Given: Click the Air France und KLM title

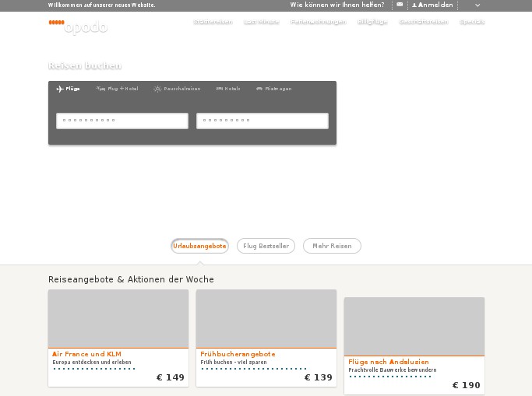Looking at the screenshot, I should point(86,354).
